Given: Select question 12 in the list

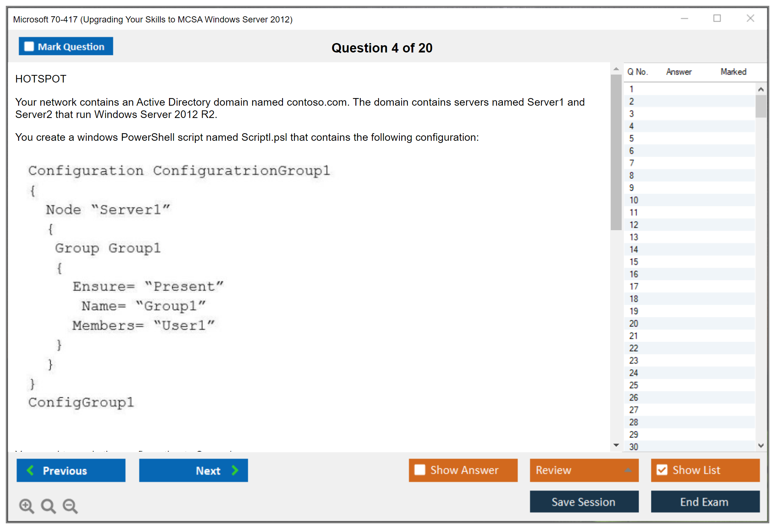Looking at the screenshot, I should click(634, 225).
